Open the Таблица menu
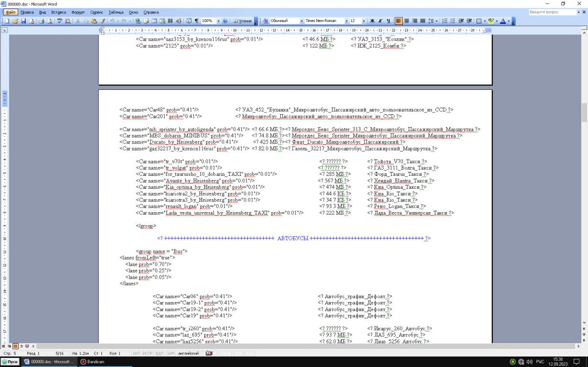 pos(116,12)
